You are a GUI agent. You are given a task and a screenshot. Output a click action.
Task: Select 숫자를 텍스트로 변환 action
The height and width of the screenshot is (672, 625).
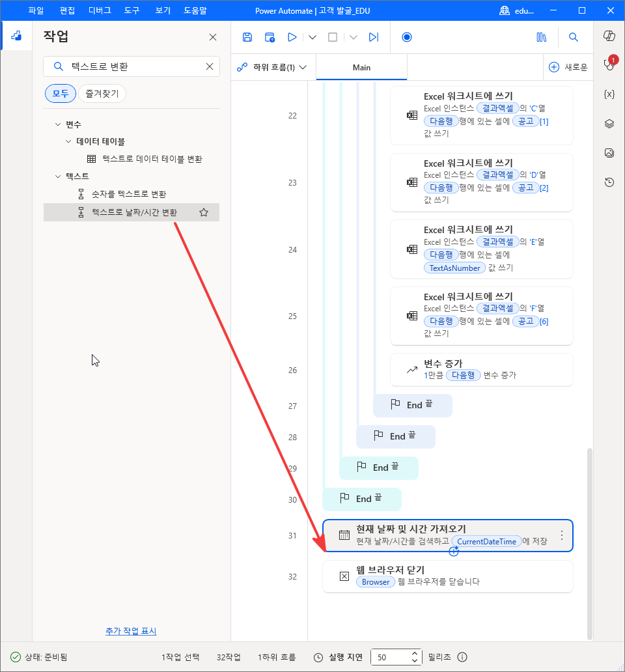pyautogui.click(x=122, y=194)
